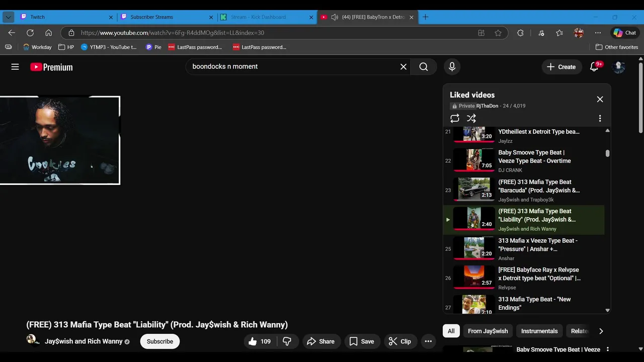Screen dimensions: 644x362
Task: Open a new browser tab
Action: (x=425, y=17)
